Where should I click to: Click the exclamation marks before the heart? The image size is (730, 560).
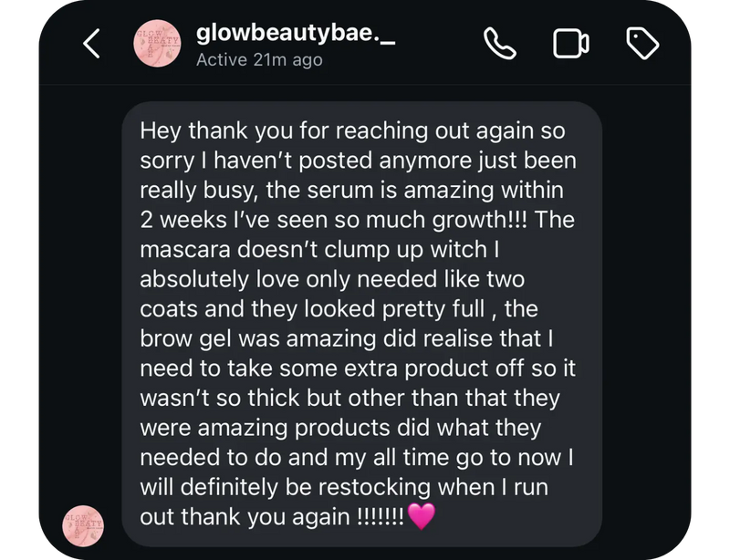tap(381, 517)
